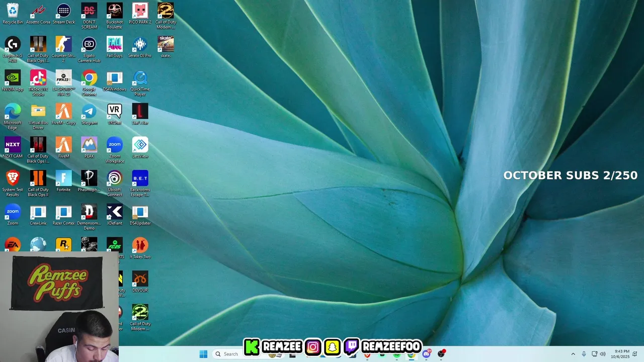The width and height of the screenshot is (644, 362).
Task: Launch It Takes Two shortcut
Action: 140,248
